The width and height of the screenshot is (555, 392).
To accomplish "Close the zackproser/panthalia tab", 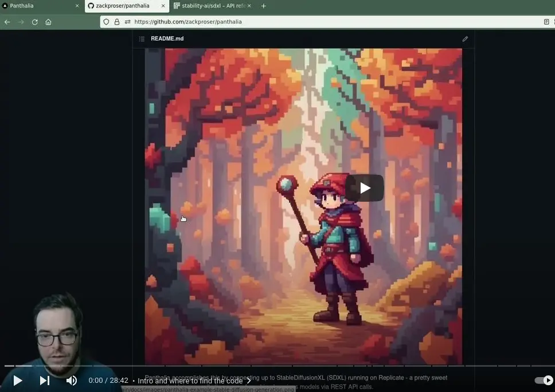I will [x=162, y=6].
